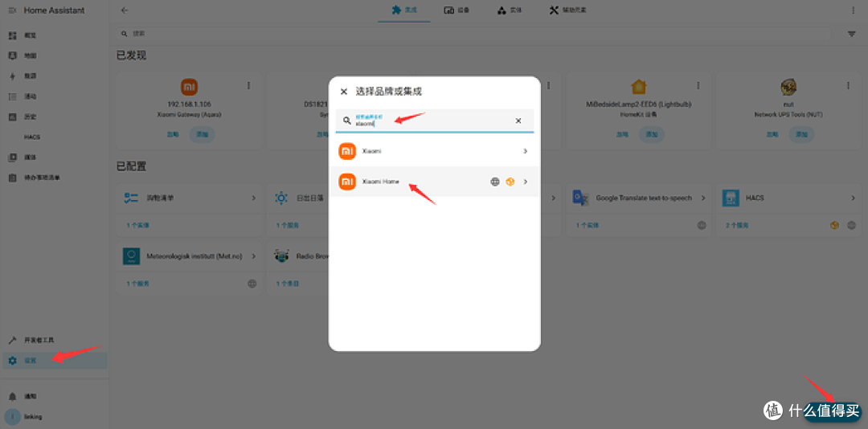Screen dimensions: 868x429
Task: Expand the Xiaomi row chevron in dialog
Action: (525, 151)
